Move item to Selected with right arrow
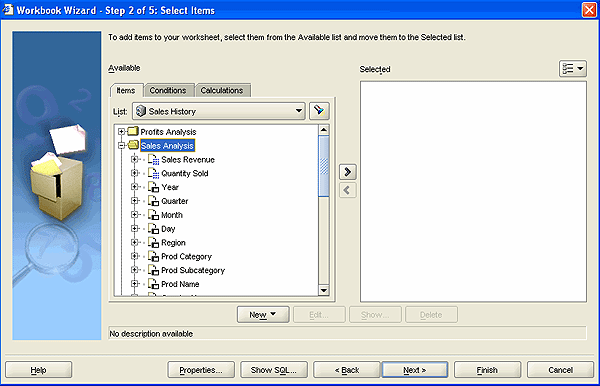This screenshot has width=600, height=386. click(347, 172)
